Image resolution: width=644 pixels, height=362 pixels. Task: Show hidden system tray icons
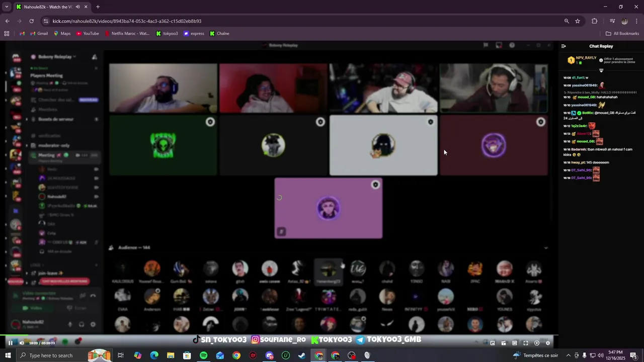tap(569, 355)
